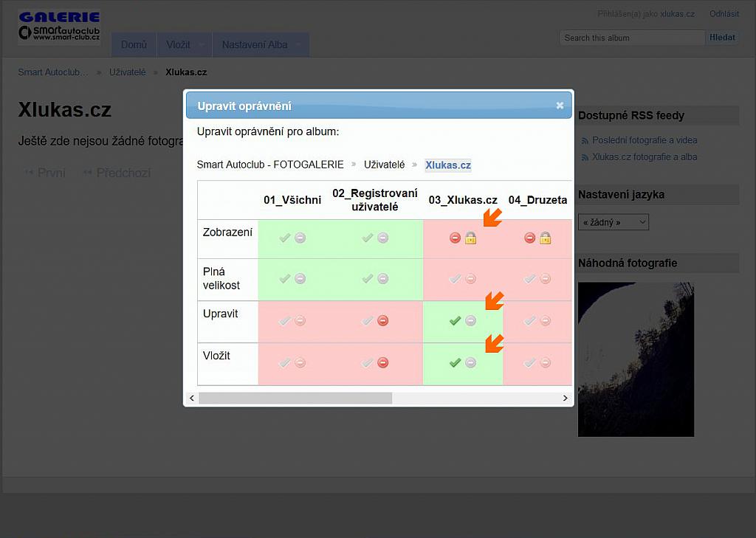Toggle allow checkmark for Registrovaní uživatelé Plná velikost
This screenshot has width=756, height=538.
(368, 279)
